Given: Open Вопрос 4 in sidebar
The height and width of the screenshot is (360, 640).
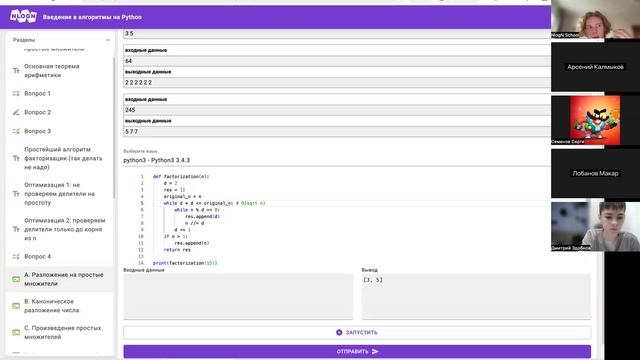Looking at the screenshot, I should pyautogui.click(x=38, y=256).
